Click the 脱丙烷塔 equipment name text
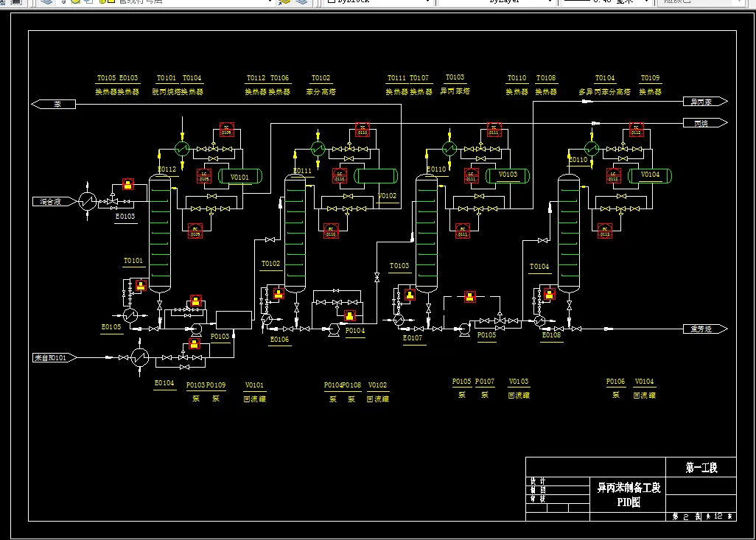Screen dimensions: 756x540 [x=167, y=91]
